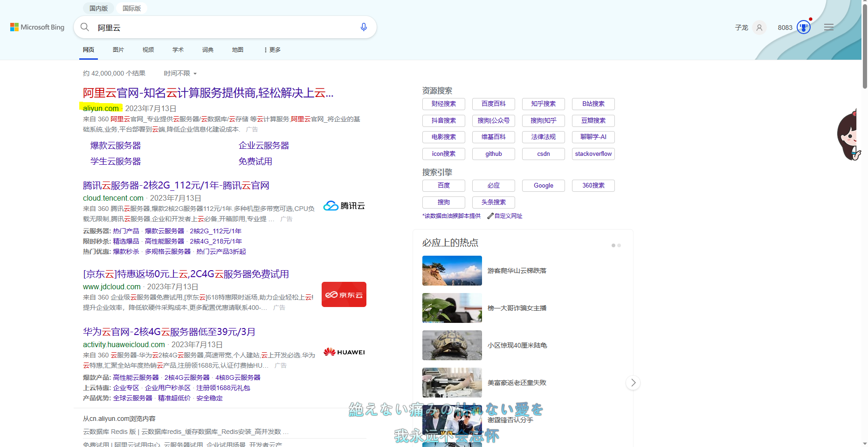
Task: Click the 搜狗|公众号 button
Action: 494,121
